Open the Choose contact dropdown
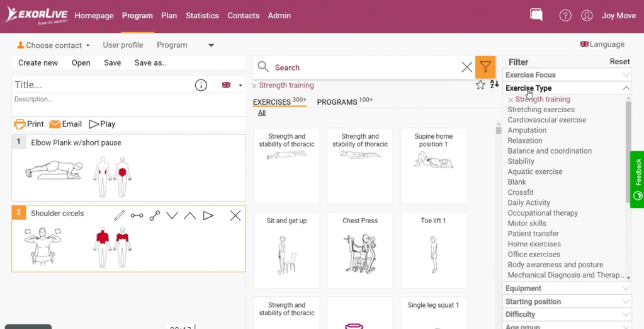This screenshot has width=644, height=329. 54,45
